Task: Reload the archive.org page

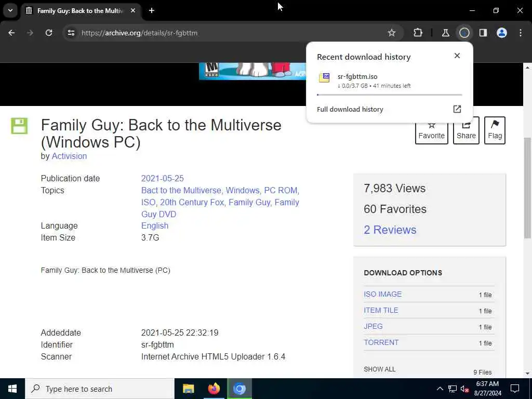Action: point(49,33)
